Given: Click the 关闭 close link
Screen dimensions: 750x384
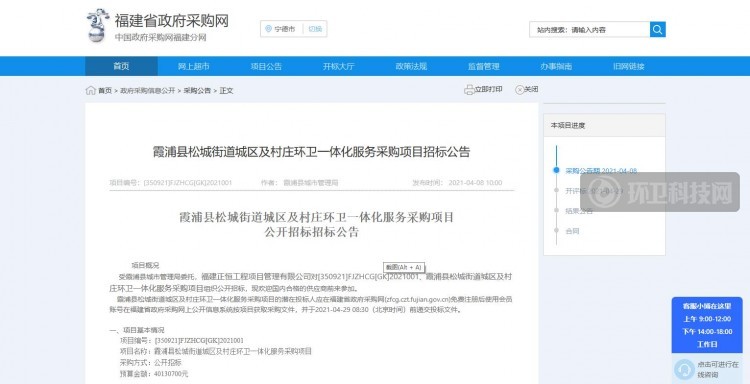Looking at the screenshot, I should 531,89.
